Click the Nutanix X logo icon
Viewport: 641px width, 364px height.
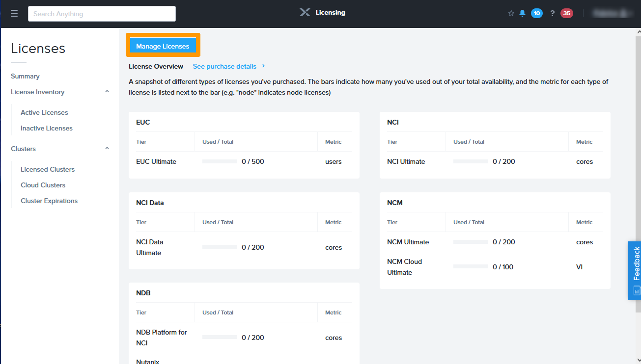[305, 13]
